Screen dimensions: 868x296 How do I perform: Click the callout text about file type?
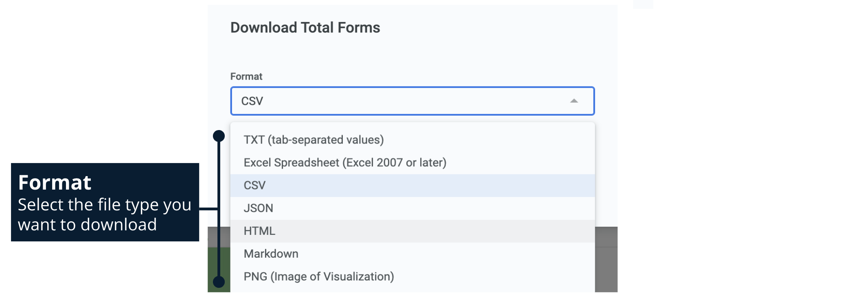[x=104, y=214]
